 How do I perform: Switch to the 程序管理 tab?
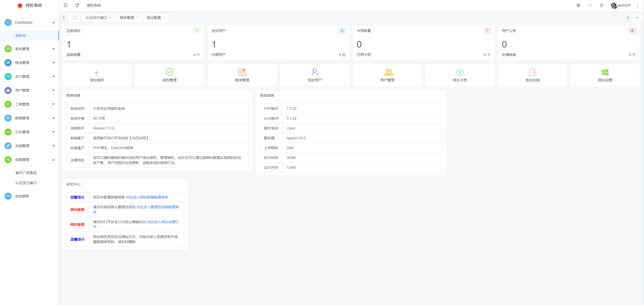127,18
